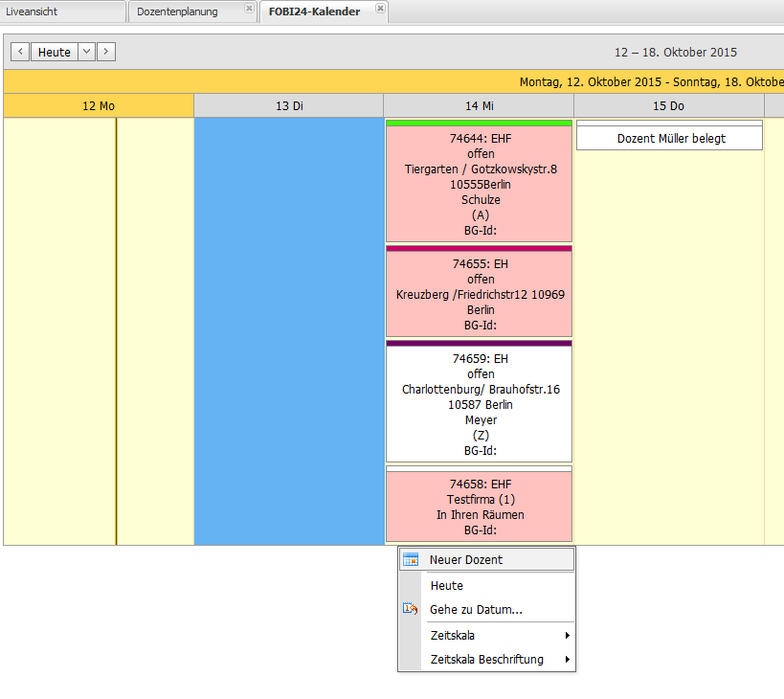Open appointment 74644 EHF Tiergarten

[479, 184]
